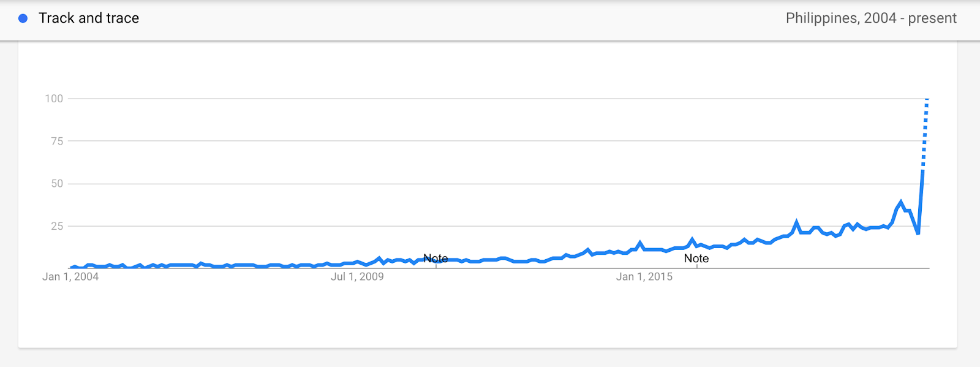Click the 50 value on the y-axis

[x=57, y=184]
